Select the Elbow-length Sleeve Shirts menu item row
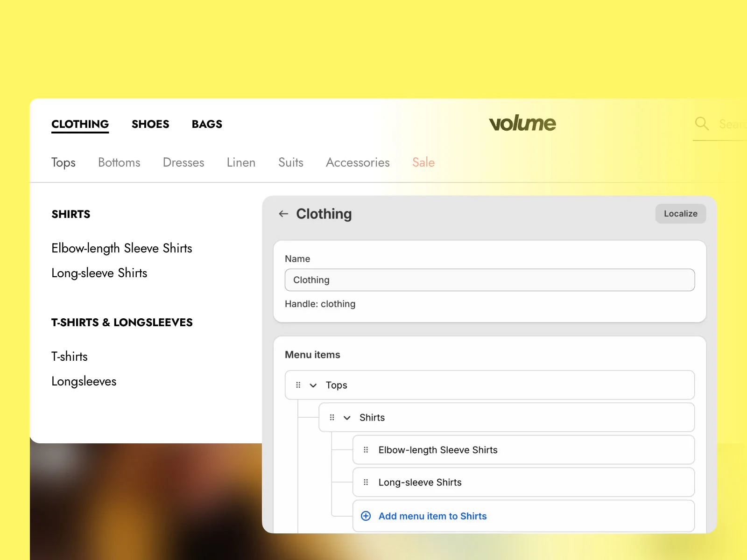Image resolution: width=747 pixels, height=560 pixels. (x=523, y=450)
